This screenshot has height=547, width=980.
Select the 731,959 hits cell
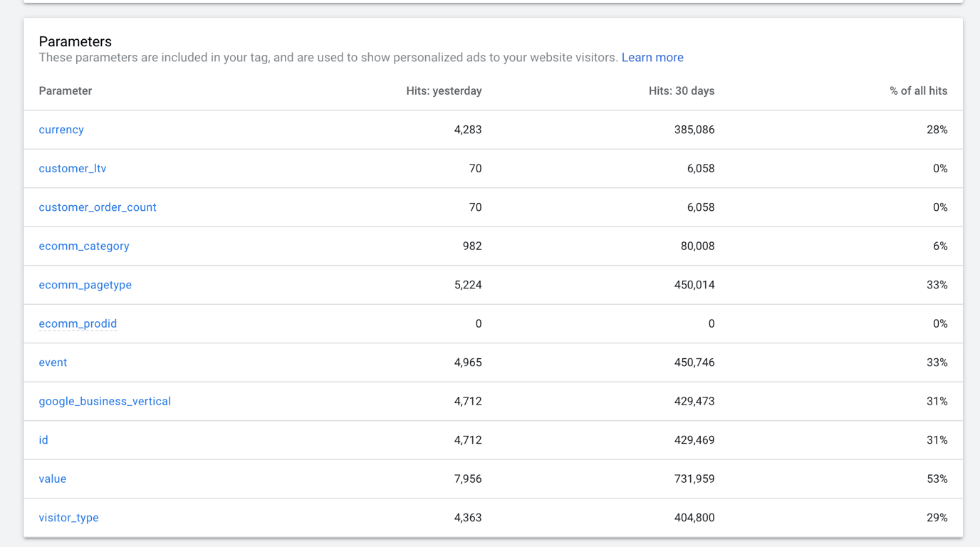click(694, 479)
